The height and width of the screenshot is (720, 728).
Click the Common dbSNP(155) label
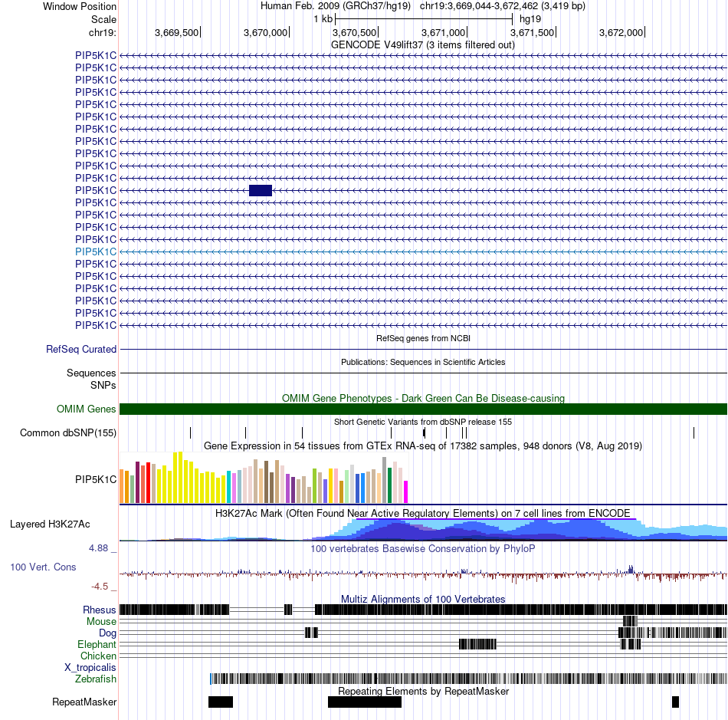point(68,433)
